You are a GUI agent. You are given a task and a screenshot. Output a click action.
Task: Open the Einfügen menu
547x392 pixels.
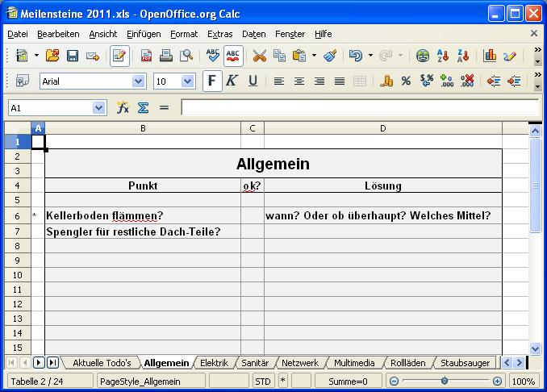(143, 34)
